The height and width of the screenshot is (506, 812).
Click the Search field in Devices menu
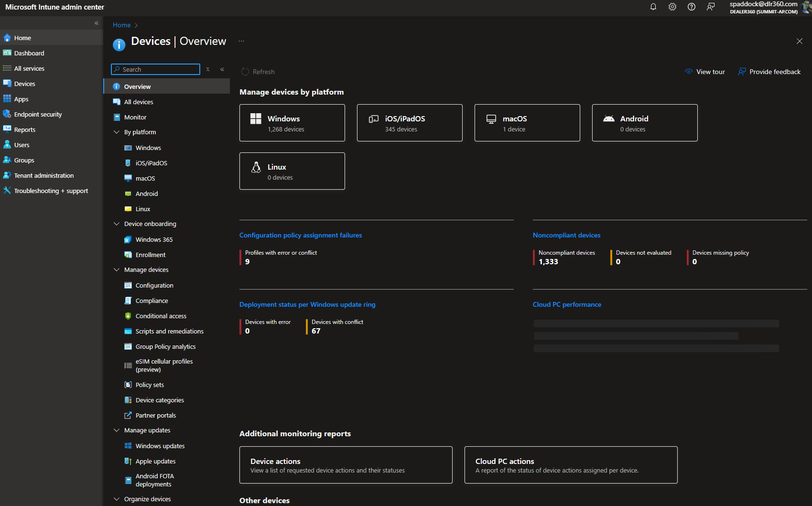click(156, 69)
